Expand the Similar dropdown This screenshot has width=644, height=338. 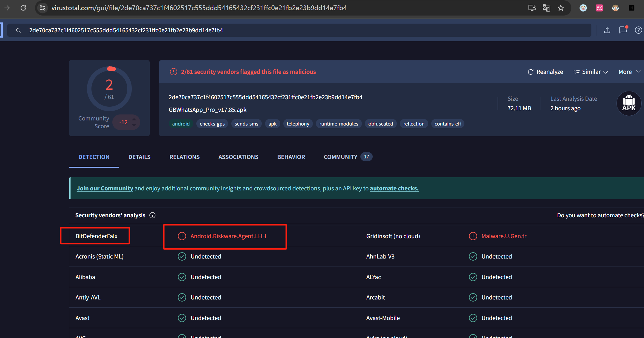(x=591, y=72)
